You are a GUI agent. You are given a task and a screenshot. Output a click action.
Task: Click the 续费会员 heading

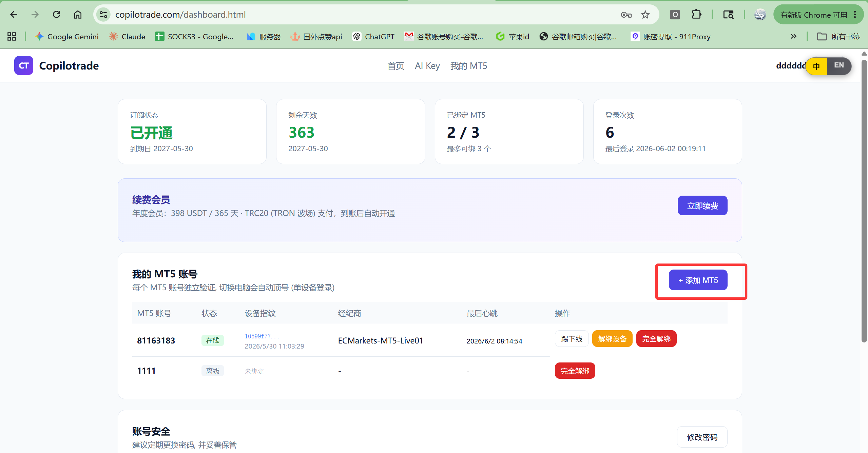click(151, 200)
